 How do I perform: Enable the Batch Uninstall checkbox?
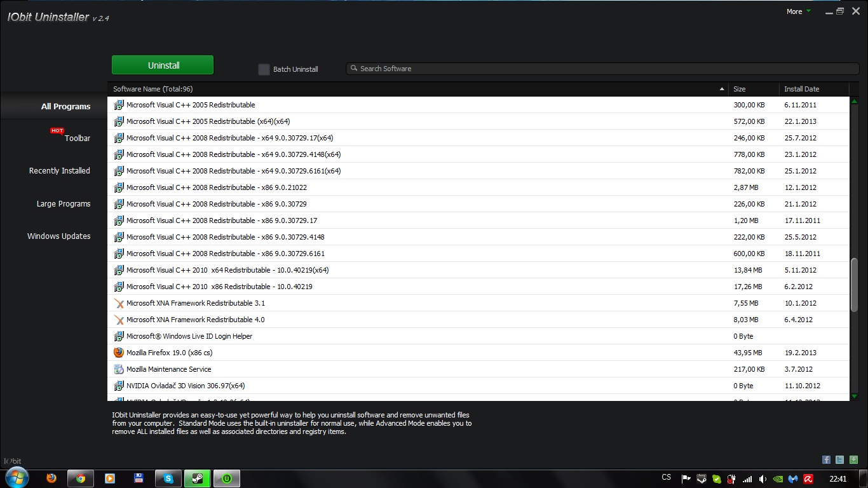(x=264, y=69)
